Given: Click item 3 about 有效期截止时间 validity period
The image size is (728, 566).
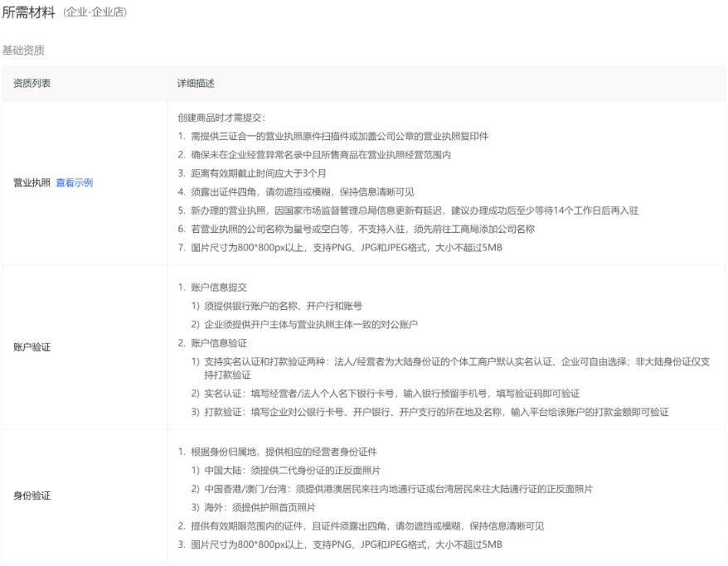Looking at the screenshot, I should click(x=265, y=172).
